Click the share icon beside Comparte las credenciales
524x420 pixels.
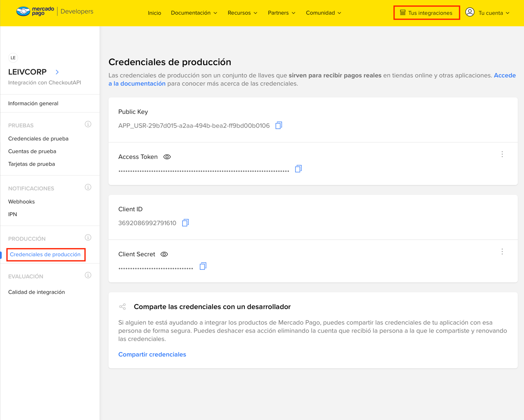pos(122,307)
